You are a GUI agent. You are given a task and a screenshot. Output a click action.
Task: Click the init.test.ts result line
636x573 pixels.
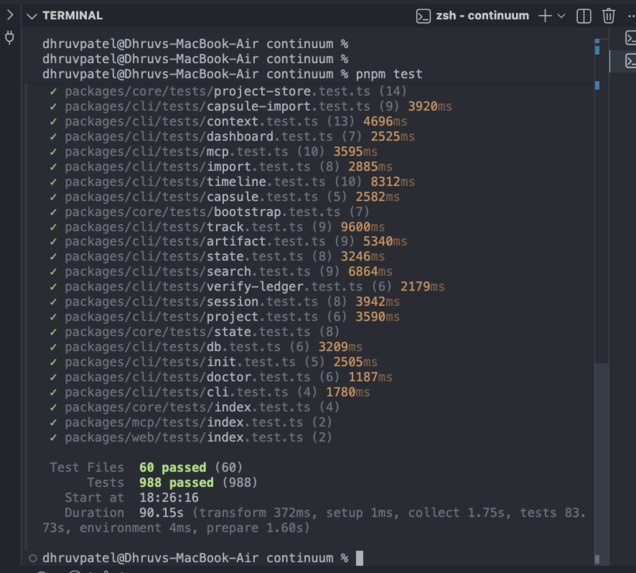click(213, 362)
